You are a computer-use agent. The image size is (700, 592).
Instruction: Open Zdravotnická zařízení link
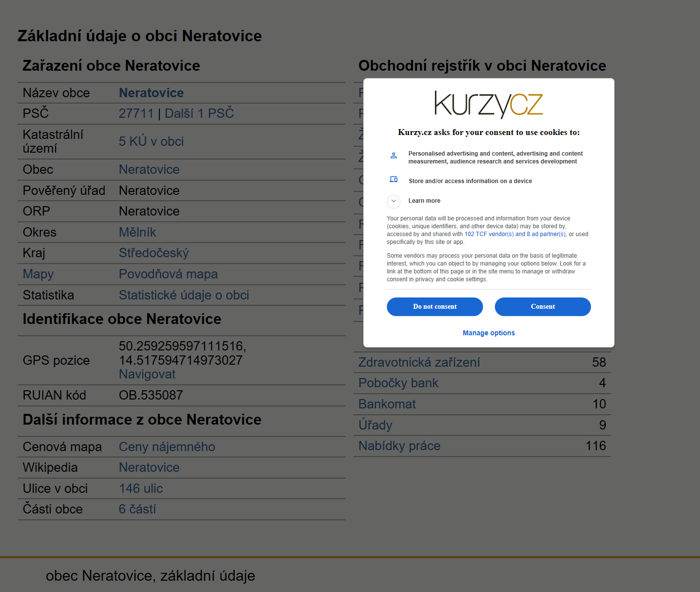(x=419, y=362)
